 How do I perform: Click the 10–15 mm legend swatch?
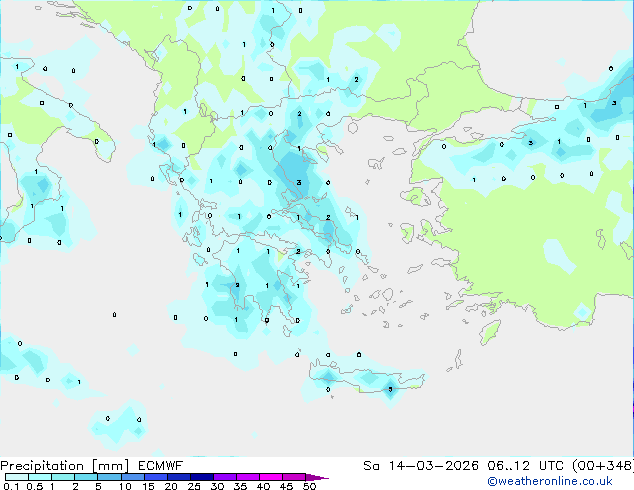(132, 477)
